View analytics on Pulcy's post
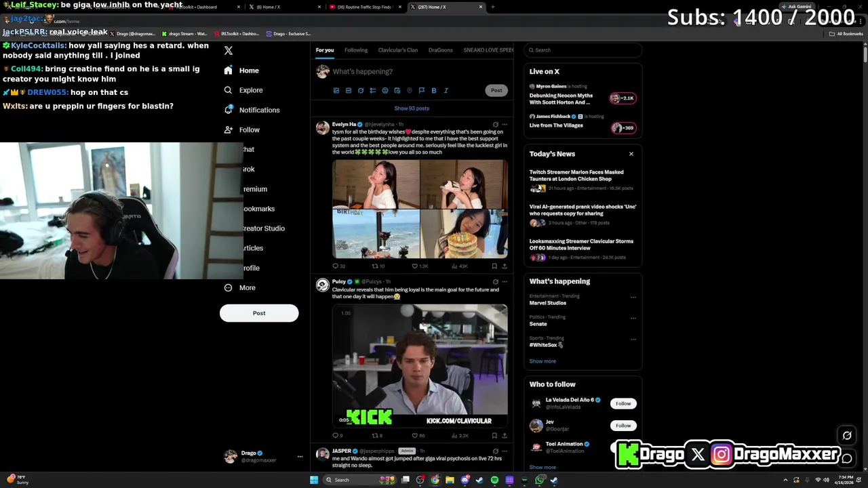 point(460,436)
